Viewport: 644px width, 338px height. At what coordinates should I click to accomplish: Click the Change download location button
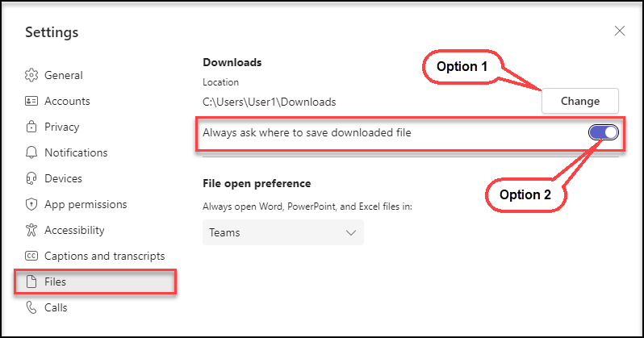click(579, 101)
